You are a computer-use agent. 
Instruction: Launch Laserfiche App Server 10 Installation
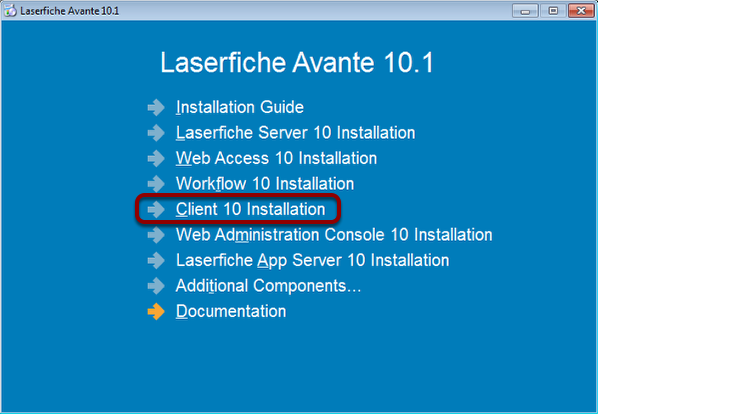coord(312,260)
